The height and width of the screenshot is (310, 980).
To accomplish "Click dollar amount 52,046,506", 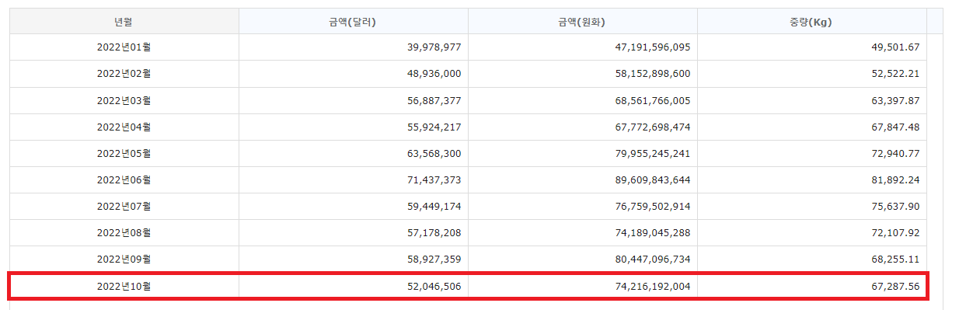I will (x=434, y=286).
